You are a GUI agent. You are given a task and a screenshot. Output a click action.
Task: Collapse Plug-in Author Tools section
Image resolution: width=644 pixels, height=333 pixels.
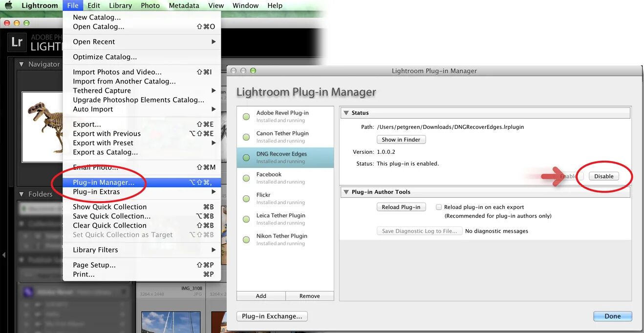click(x=346, y=192)
